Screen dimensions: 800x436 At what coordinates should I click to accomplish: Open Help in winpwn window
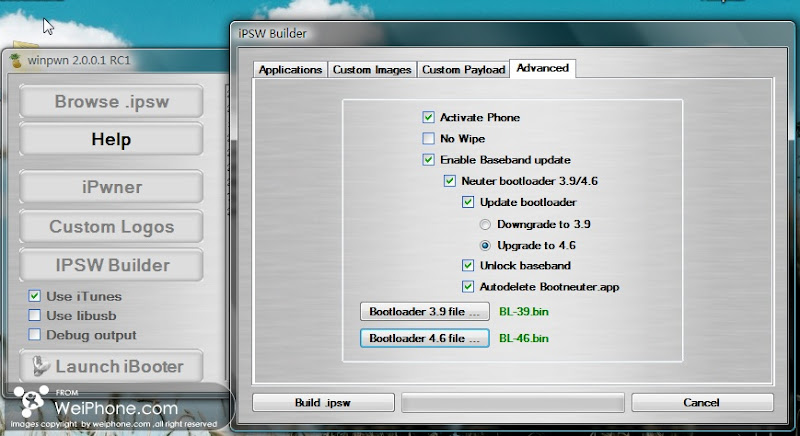tap(111, 139)
